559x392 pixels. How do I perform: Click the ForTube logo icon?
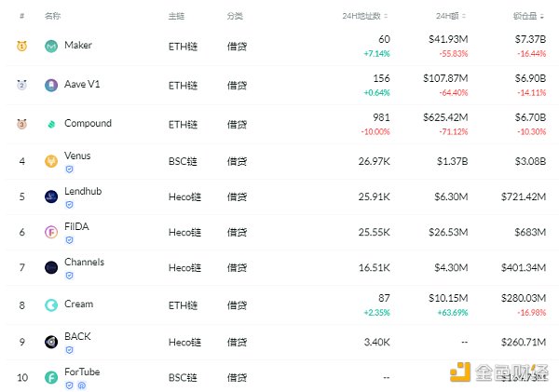point(51,377)
